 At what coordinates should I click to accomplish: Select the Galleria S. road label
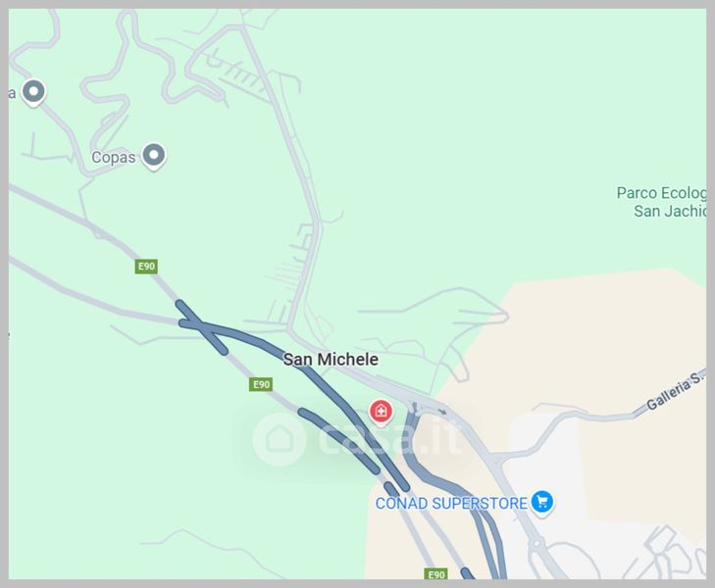pos(676,391)
